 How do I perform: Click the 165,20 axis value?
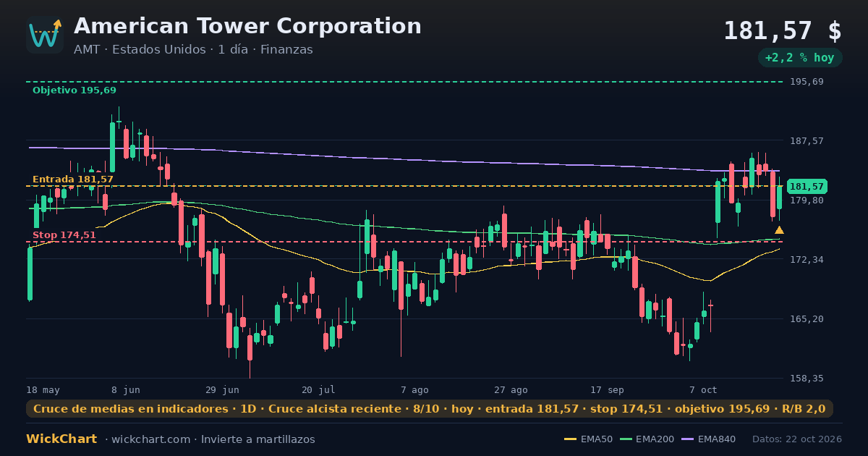[807, 319]
